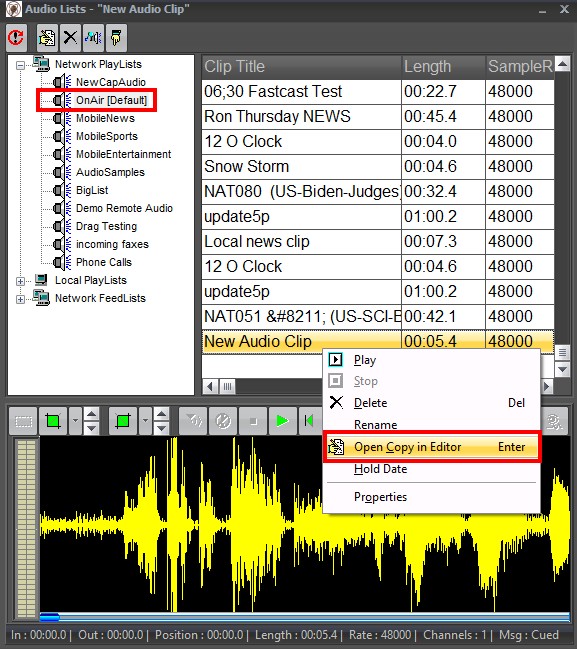The width and height of the screenshot is (577, 649).
Task: Select the OnAir [Default] playlist
Action: (x=111, y=100)
